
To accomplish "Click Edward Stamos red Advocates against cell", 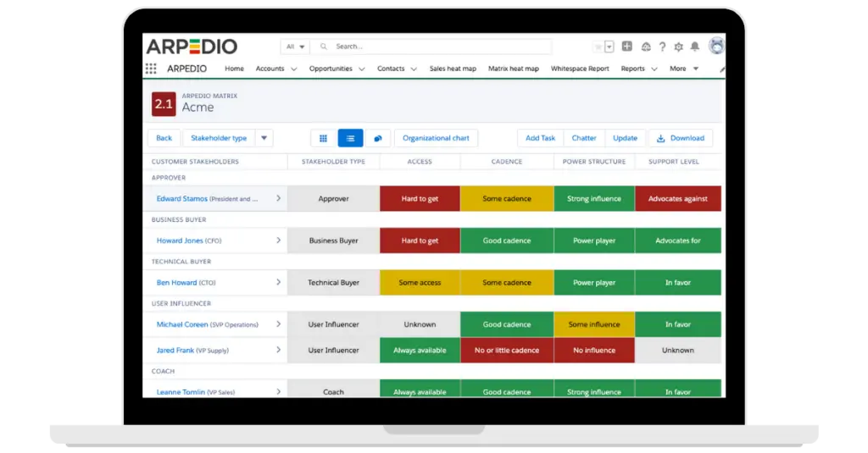I will tap(677, 199).
